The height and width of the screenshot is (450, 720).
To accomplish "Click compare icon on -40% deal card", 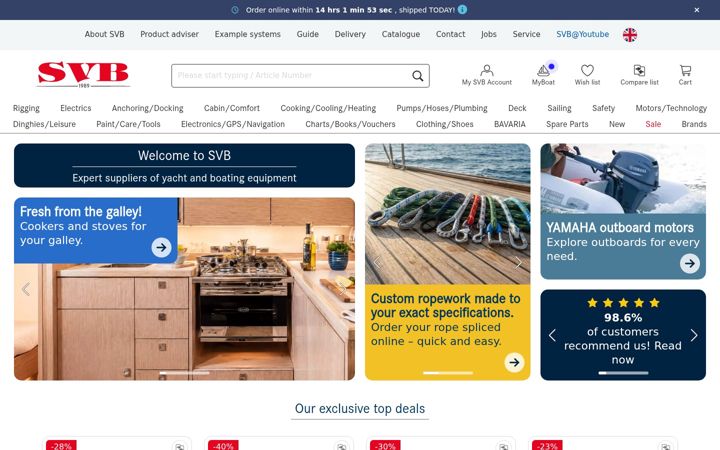I will 341,446.
